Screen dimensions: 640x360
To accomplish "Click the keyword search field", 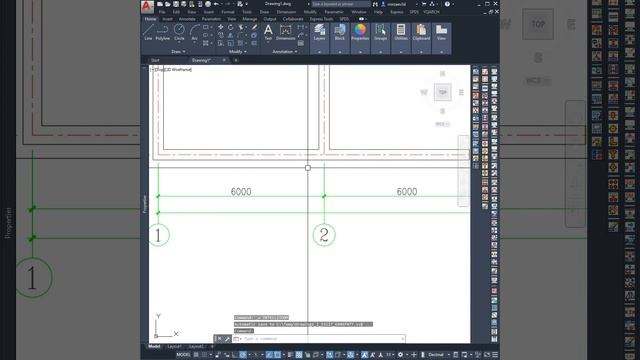I will (x=341, y=4).
